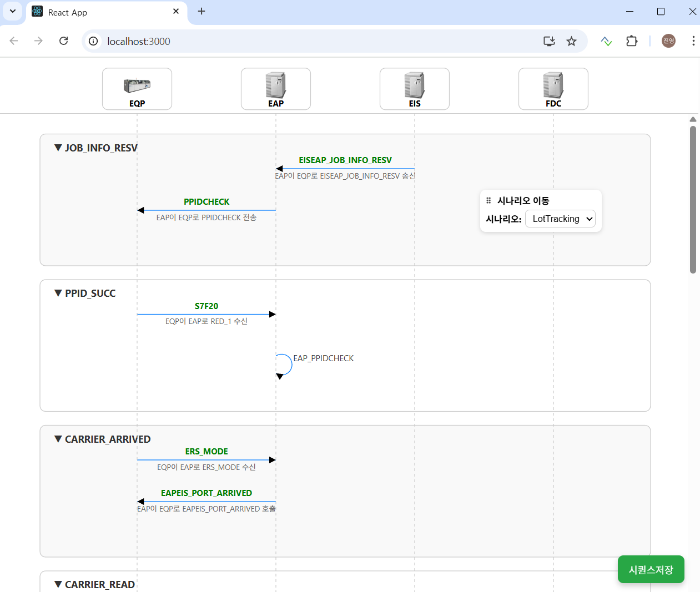
Task: Click the EISEAP_JOB_INFO_RESV message label
Action: pyautogui.click(x=345, y=160)
